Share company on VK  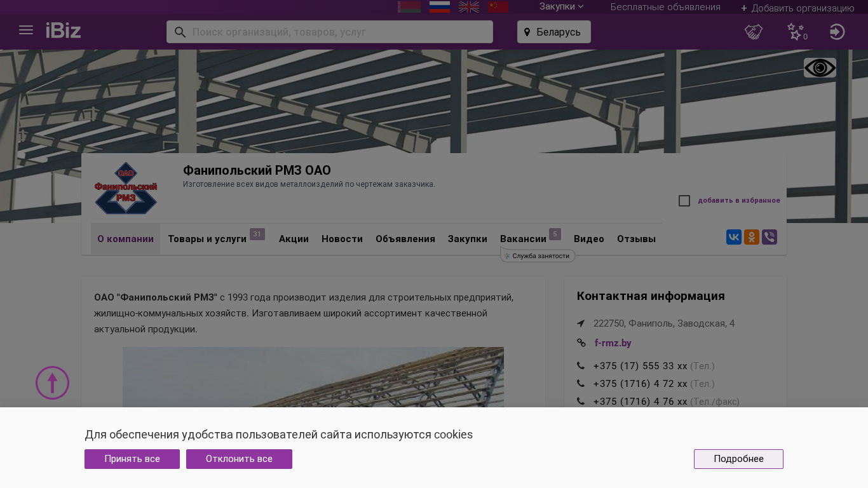point(734,237)
